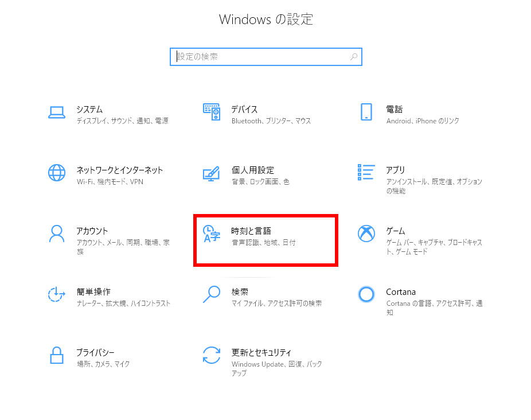
Task: Click the text Windows Update、回復、バックアップ
Action: (x=276, y=368)
